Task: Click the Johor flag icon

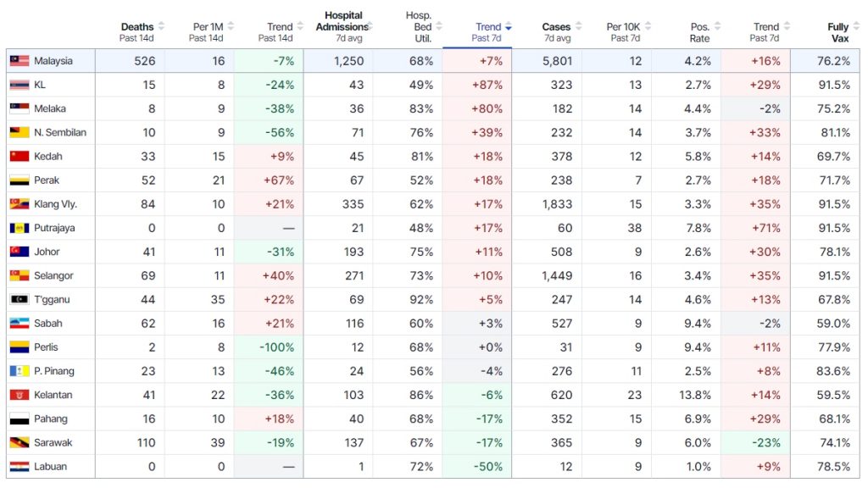Action: (x=19, y=252)
